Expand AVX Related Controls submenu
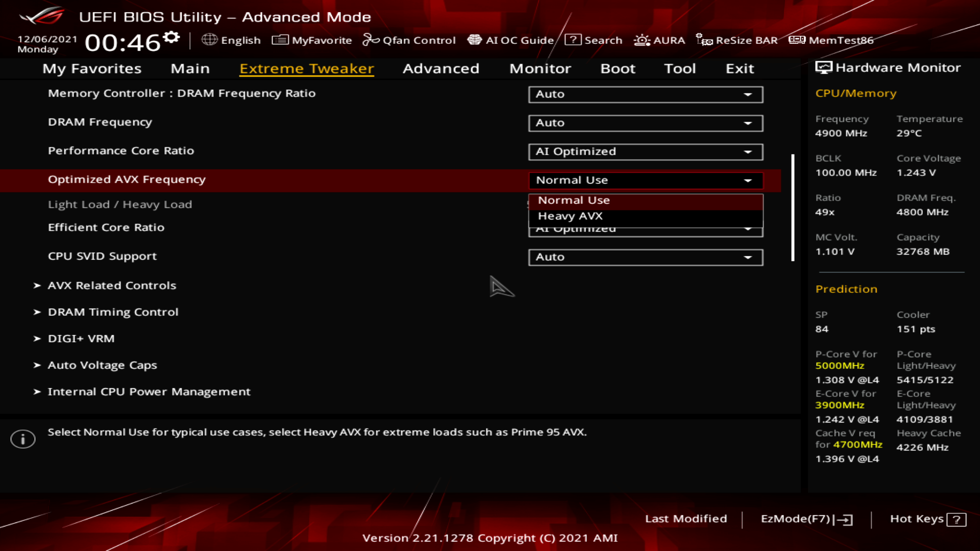 point(112,286)
